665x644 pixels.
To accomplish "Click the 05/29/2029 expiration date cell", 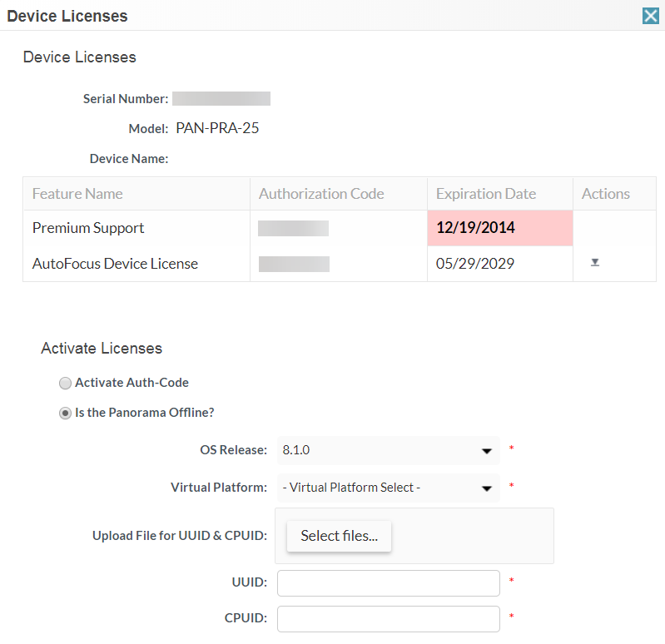I will (475, 264).
